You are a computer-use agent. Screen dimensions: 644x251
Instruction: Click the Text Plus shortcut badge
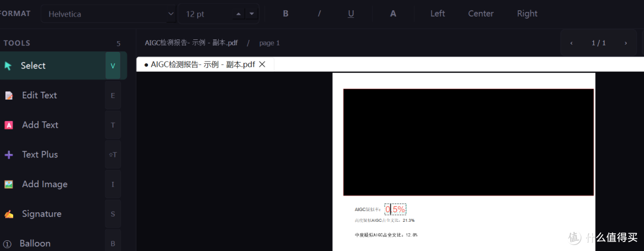(x=113, y=155)
